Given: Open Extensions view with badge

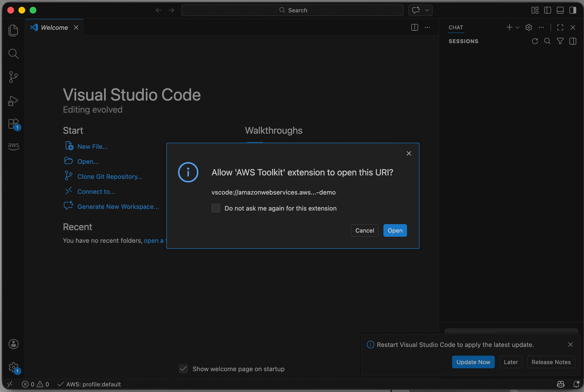Looking at the screenshot, I should click(x=14, y=124).
